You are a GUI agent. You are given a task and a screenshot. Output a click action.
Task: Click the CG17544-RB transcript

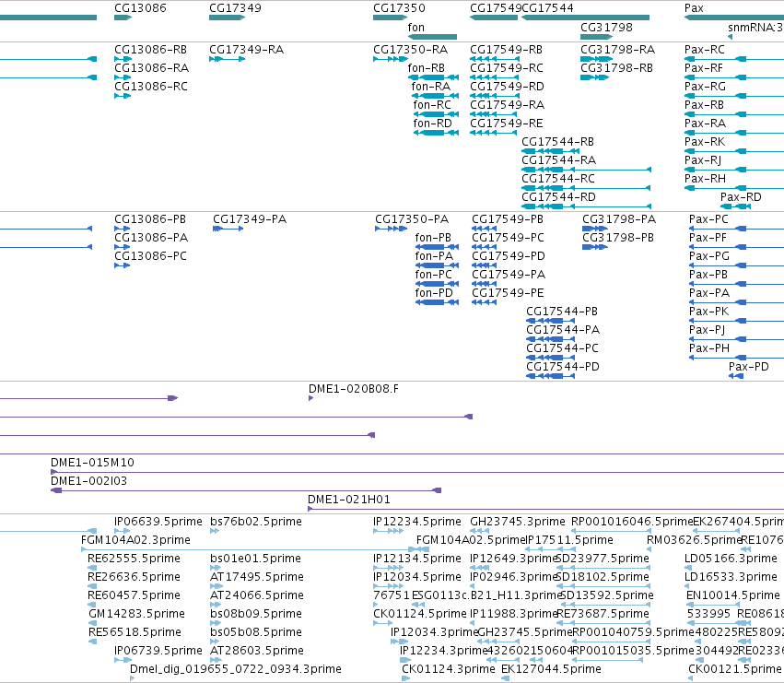[551, 151]
